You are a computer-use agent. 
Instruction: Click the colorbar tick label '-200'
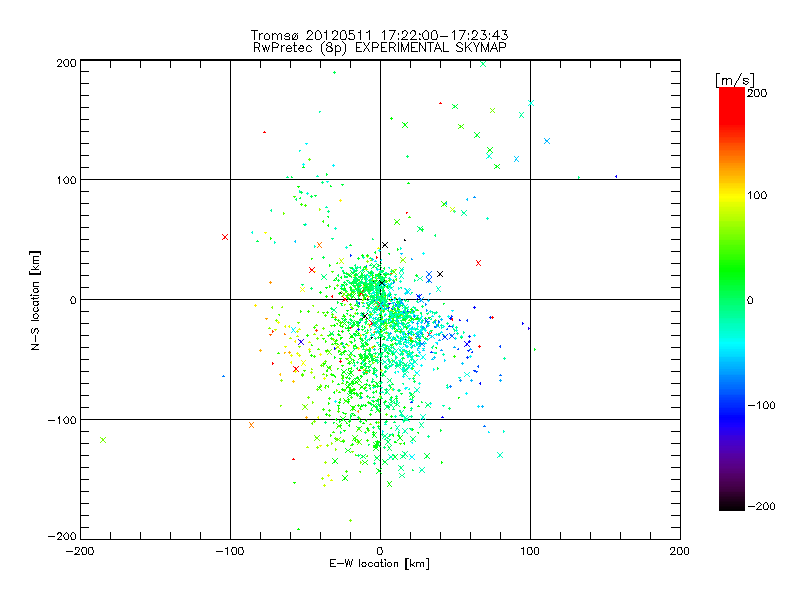761,506
